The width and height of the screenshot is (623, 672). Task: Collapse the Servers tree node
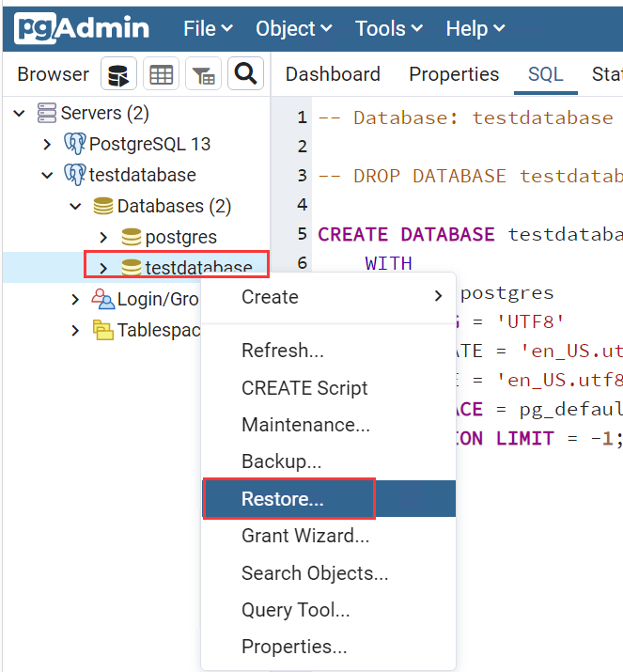pos(19,114)
